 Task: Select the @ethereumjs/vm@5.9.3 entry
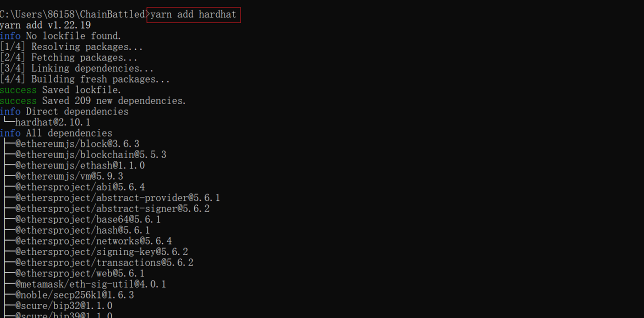click(69, 176)
